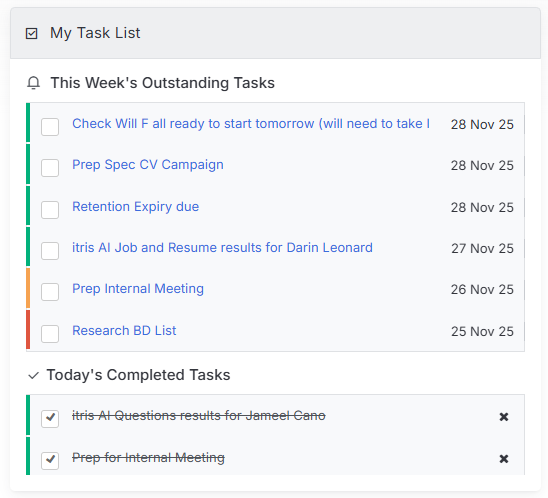Open the Research BD List task link
Image resolution: width=548 pixels, height=498 pixels.
point(124,331)
